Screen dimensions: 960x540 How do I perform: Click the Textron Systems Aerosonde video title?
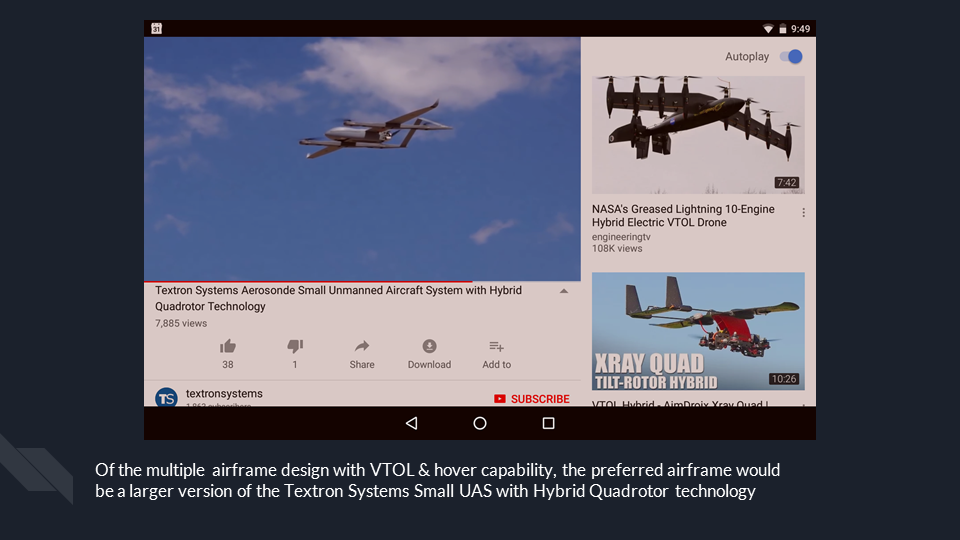pyautogui.click(x=338, y=298)
